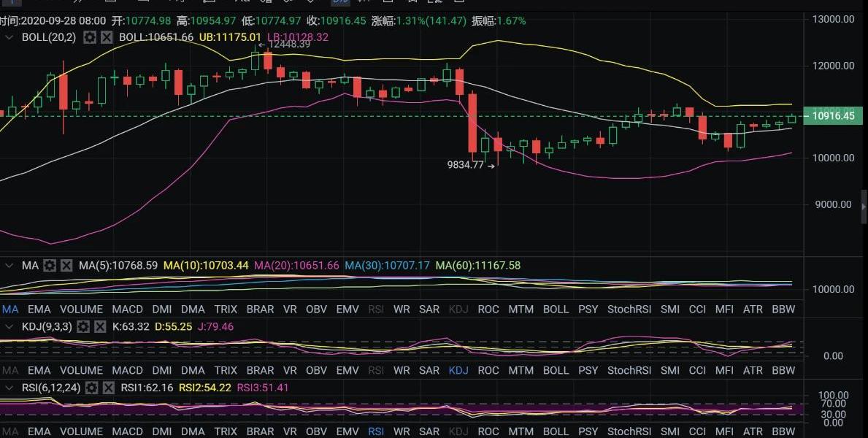Select BBW in indicator row under MA chart
This screenshot has height=438, width=868.
(783, 310)
